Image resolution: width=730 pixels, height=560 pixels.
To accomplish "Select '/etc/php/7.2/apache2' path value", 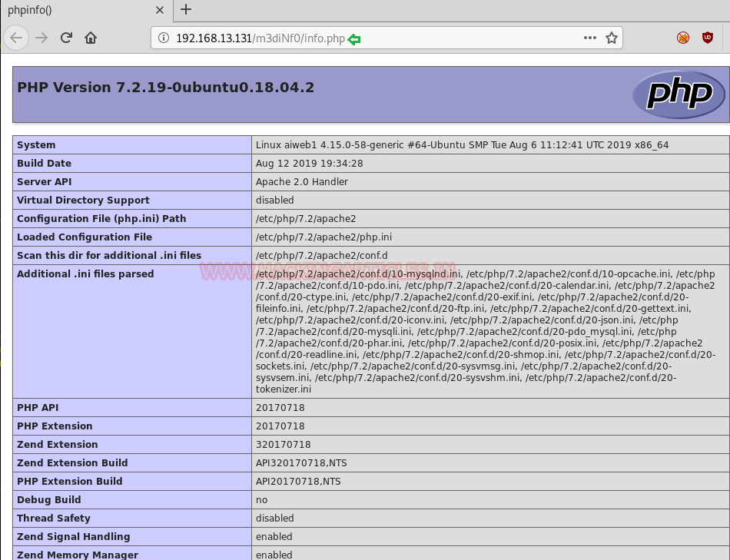I will tap(305, 218).
